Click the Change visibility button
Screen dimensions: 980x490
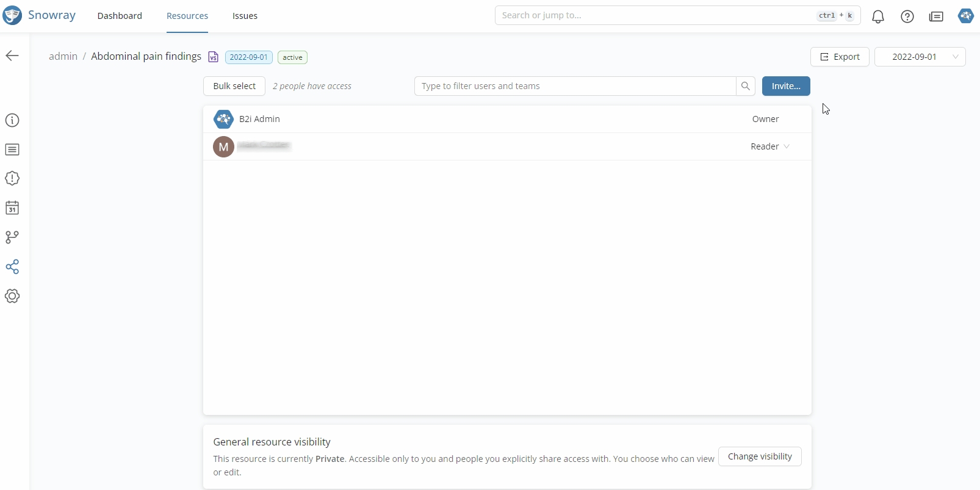(760, 456)
